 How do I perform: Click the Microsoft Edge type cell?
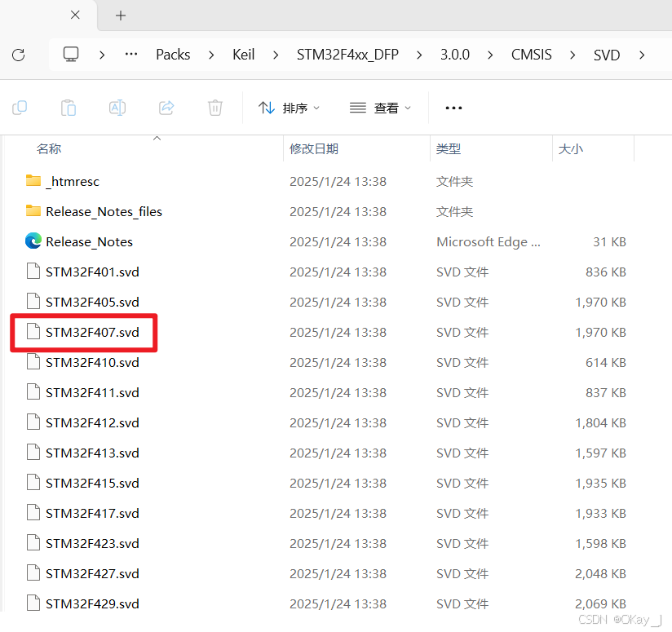pyautogui.click(x=489, y=242)
